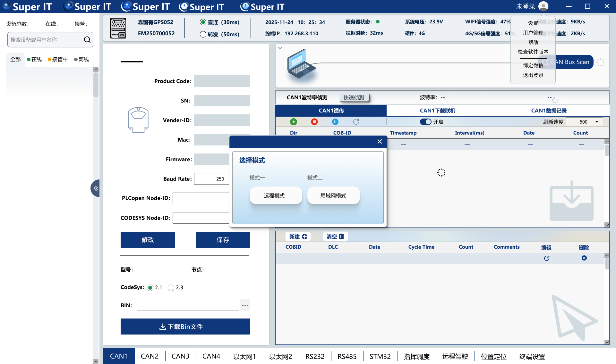Image resolution: width=616 pixels, height=364 pixels.
Task: Click the green play icon in CAN1 toolbar
Action: (293, 122)
